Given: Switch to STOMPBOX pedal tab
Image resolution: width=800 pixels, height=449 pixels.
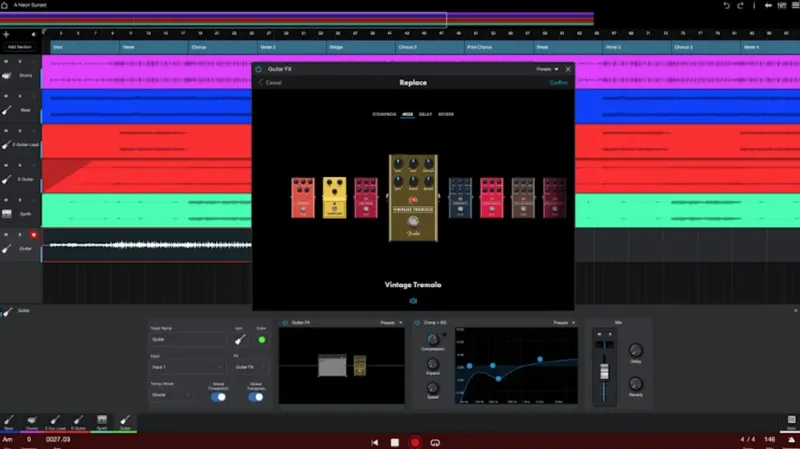Looking at the screenshot, I should click(384, 114).
